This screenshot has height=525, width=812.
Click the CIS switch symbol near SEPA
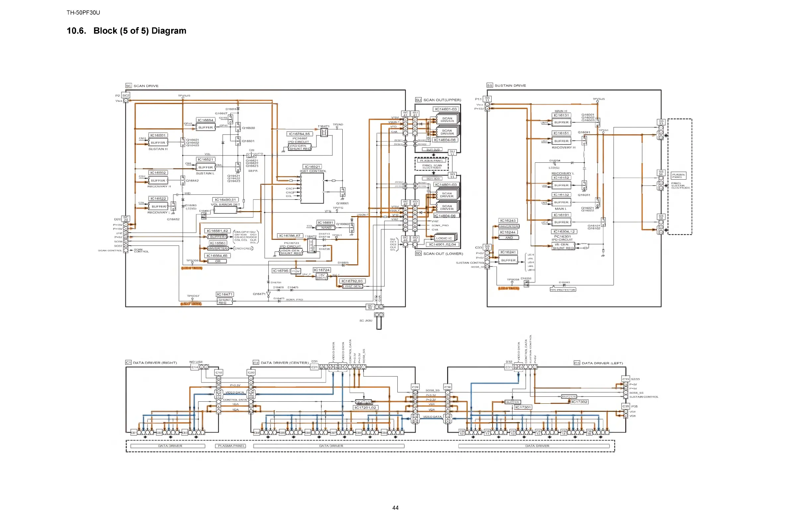[251, 155]
